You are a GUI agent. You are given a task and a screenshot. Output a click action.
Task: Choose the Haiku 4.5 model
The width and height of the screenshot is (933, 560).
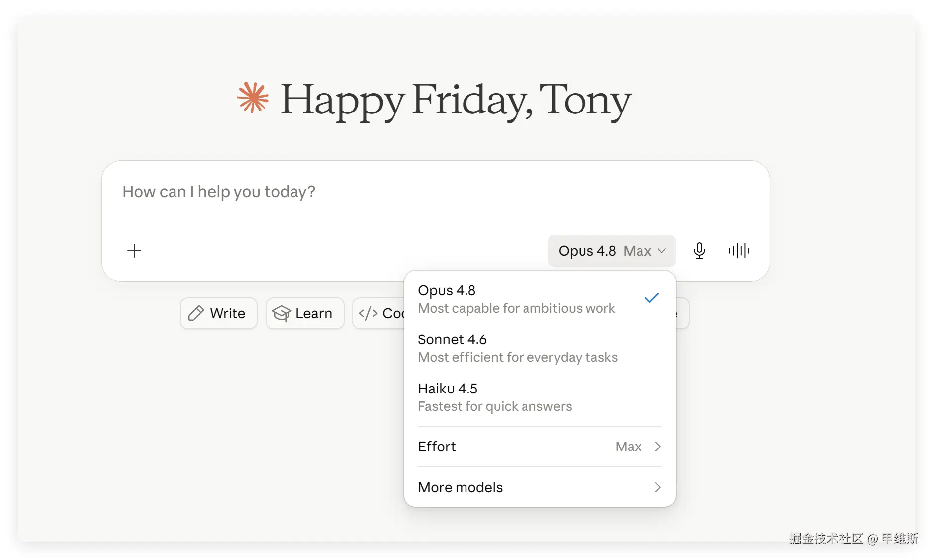pos(540,397)
